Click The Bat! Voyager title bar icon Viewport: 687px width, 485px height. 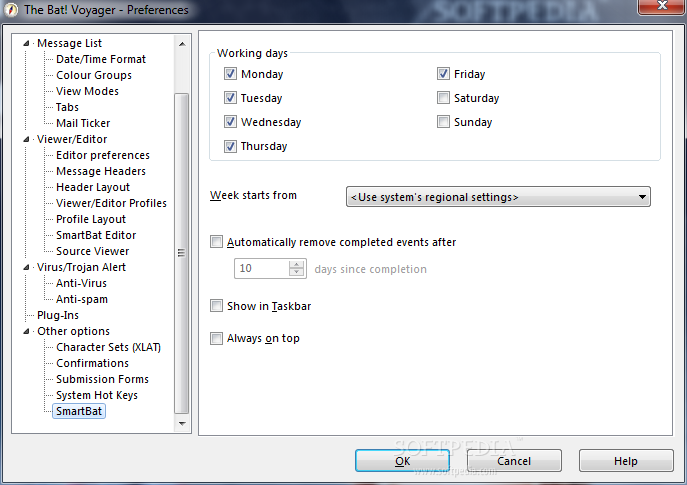pos(11,10)
